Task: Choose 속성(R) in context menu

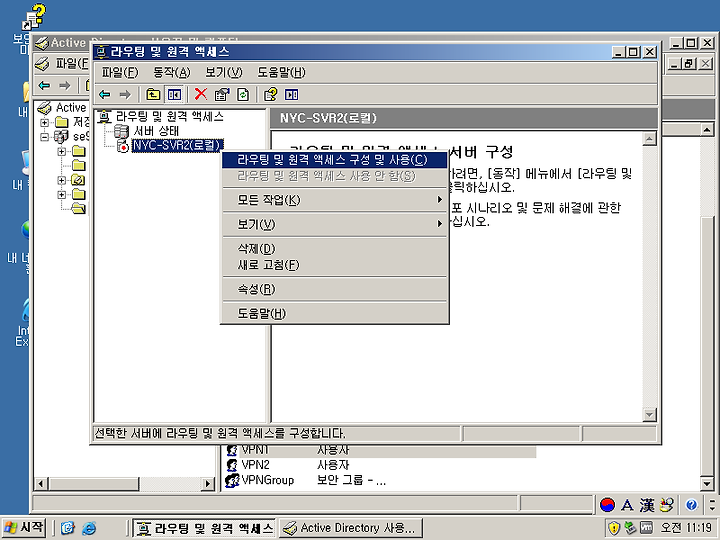Action: [x=334, y=289]
